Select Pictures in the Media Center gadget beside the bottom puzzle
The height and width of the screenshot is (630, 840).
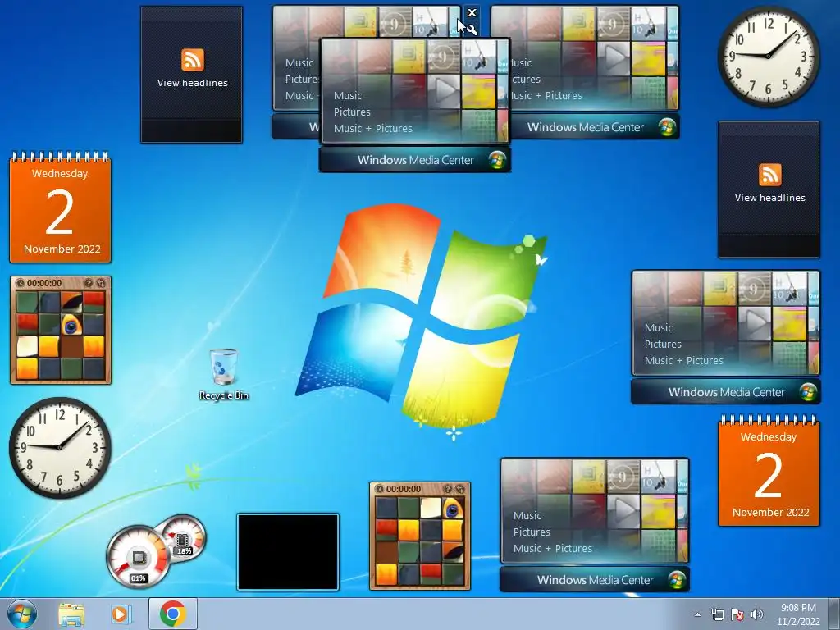pos(532,532)
